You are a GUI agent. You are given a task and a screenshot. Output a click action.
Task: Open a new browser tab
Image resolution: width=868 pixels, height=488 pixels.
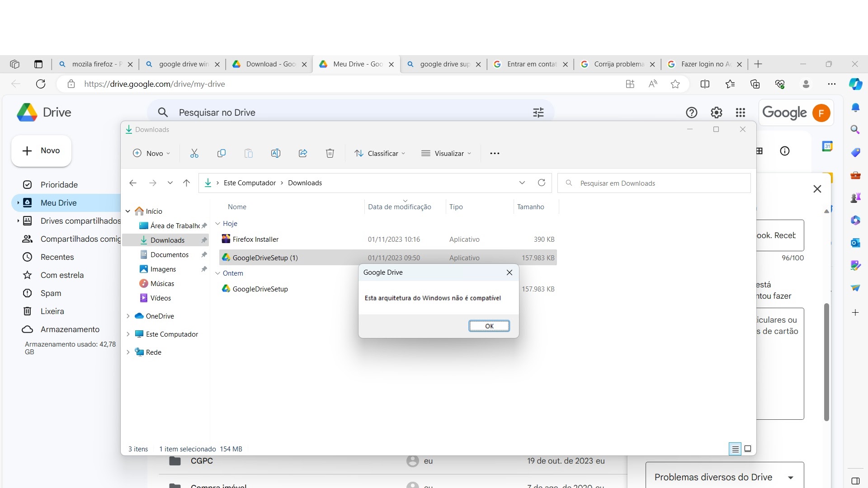[758, 64]
